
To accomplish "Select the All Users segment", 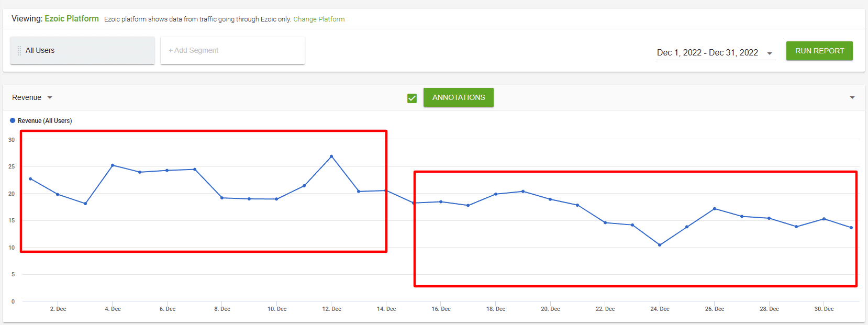I will coord(82,50).
